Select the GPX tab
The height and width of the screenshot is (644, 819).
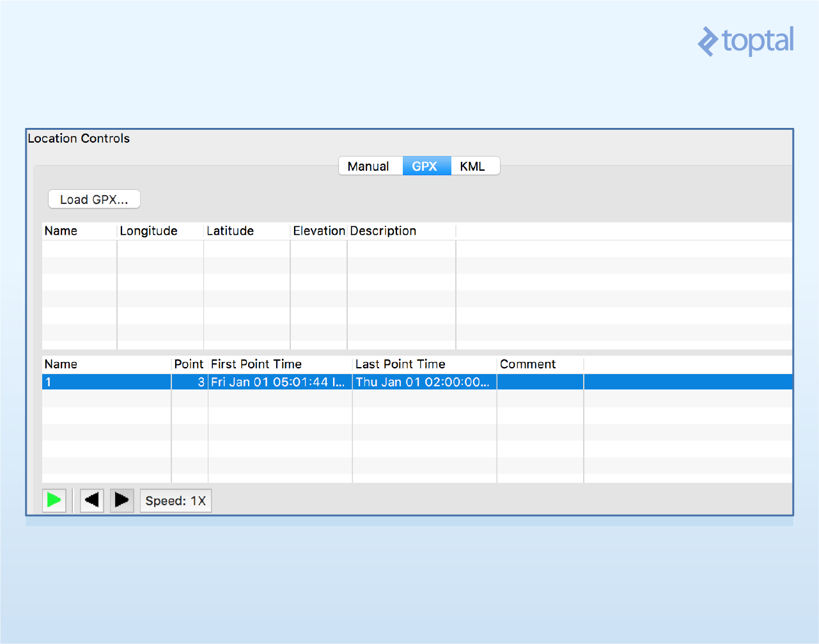point(426,166)
